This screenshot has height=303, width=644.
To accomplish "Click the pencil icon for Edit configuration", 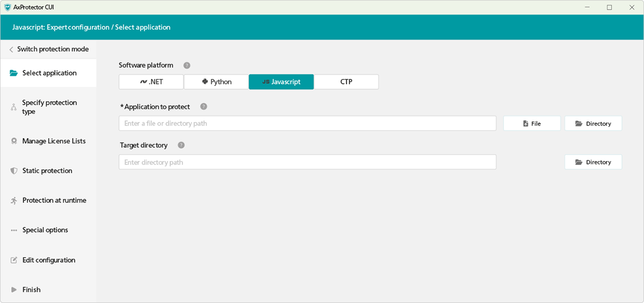I will click(14, 260).
